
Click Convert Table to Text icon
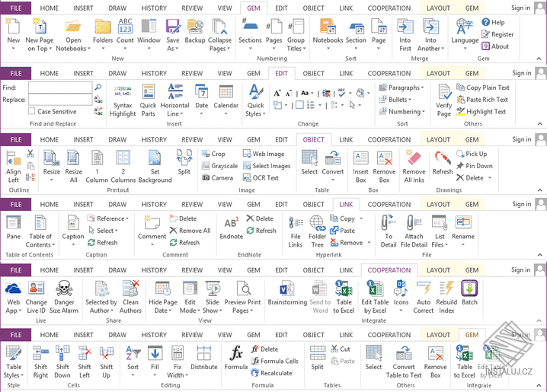pos(404,353)
